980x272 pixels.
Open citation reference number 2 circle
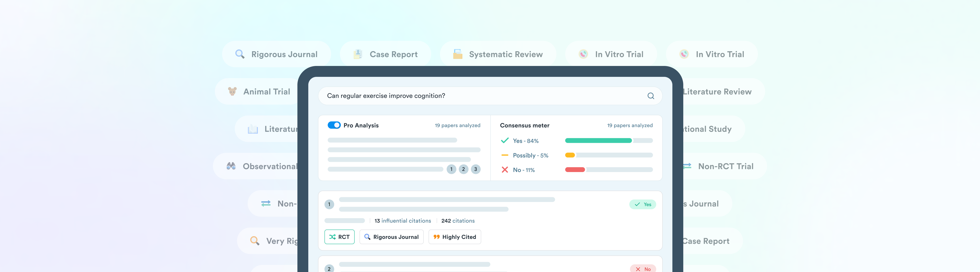click(x=463, y=169)
